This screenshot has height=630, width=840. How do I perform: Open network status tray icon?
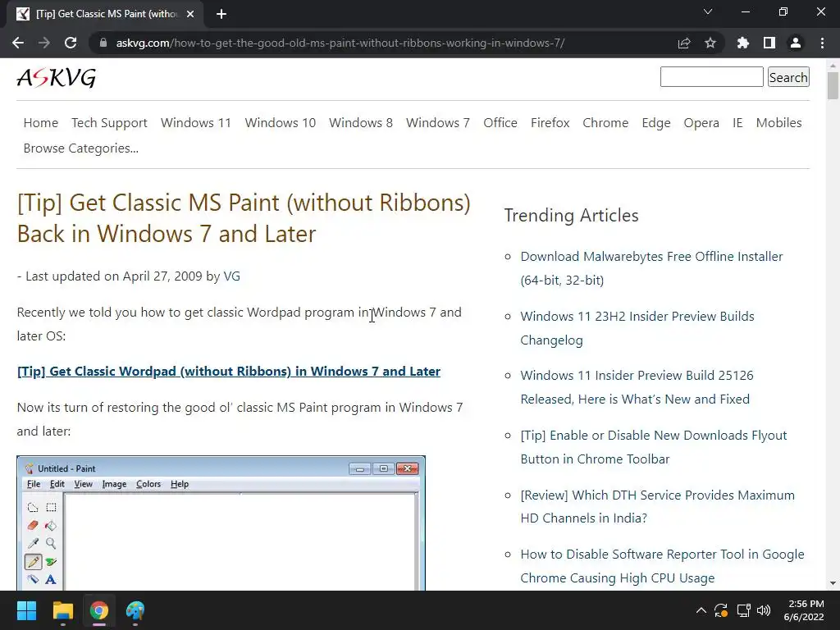tap(743, 610)
